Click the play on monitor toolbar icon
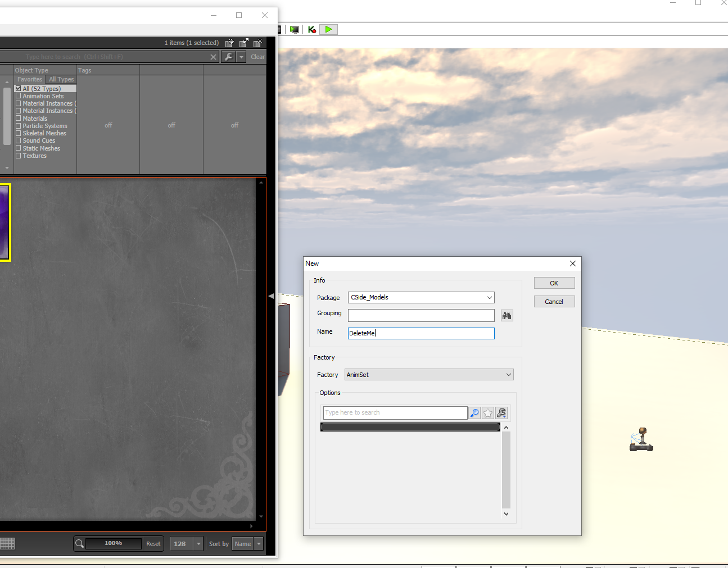728x568 pixels. pos(295,29)
